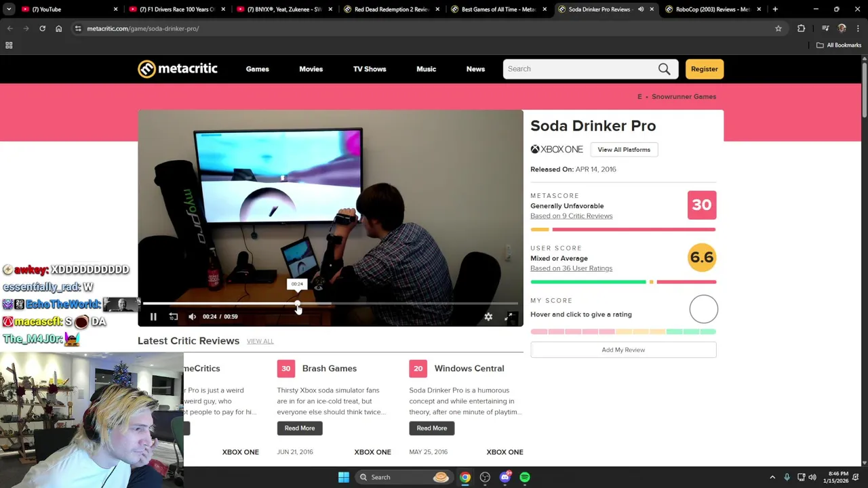Open the Music menu

(x=426, y=69)
